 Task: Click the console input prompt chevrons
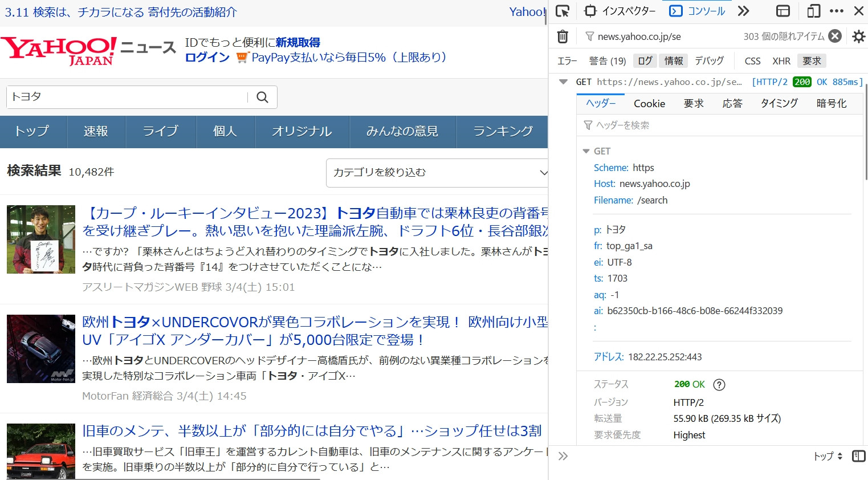coord(563,456)
